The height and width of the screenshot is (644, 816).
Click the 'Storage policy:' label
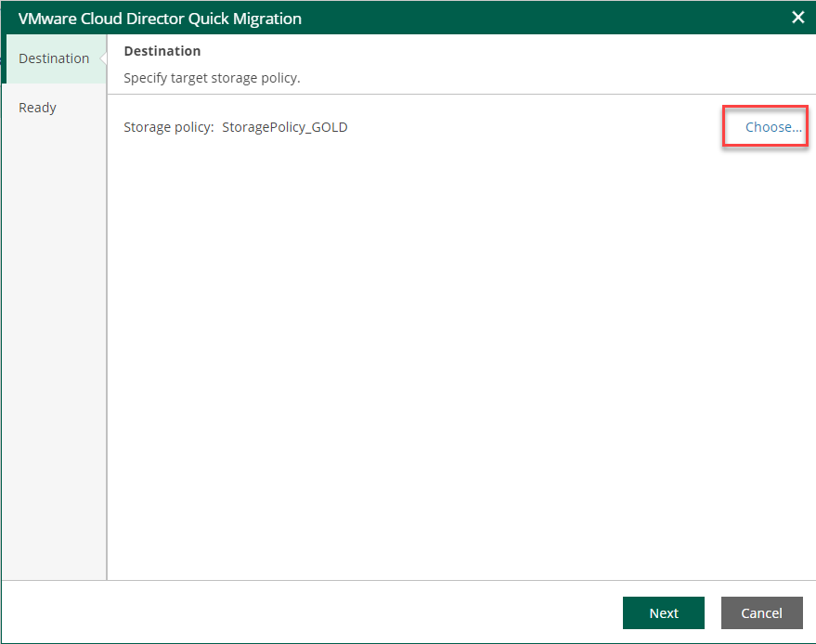[x=169, y=127]
